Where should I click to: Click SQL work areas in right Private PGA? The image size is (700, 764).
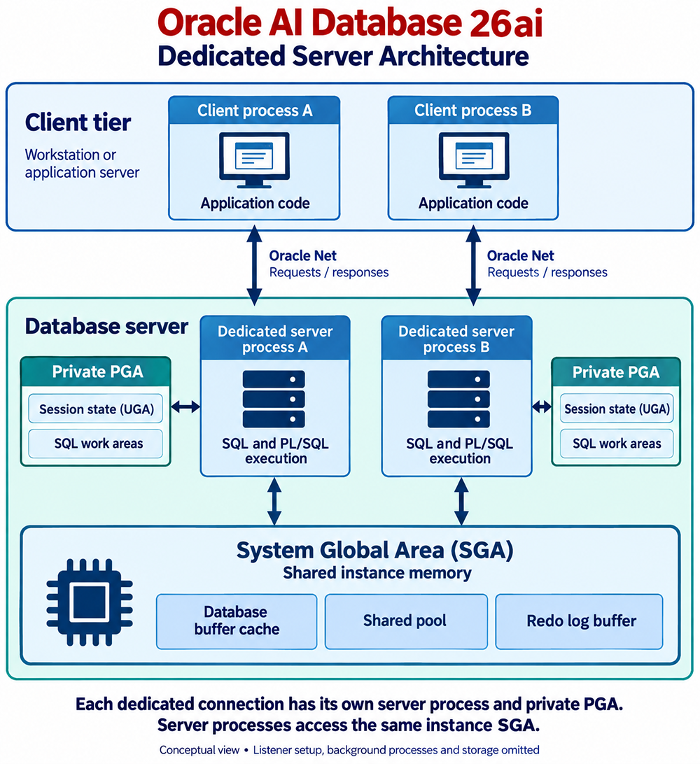(617, 444)
